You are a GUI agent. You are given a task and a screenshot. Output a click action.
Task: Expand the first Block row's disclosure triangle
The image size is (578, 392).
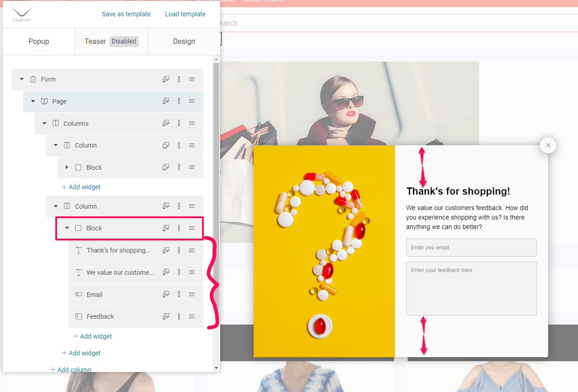click(x=67, y=167)
